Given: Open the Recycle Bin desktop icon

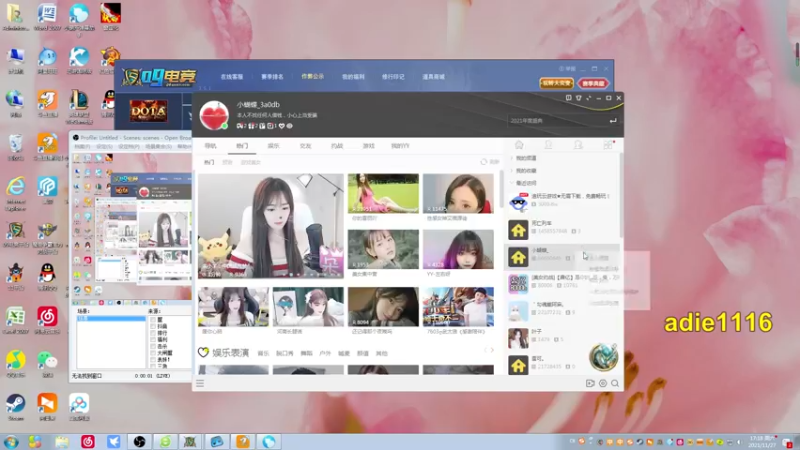Looking at the screenshot, I should tap(15, 147).
